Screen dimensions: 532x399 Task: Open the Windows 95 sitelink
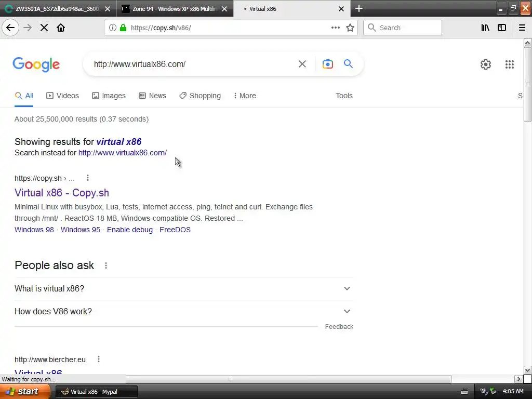click(81, 230)
